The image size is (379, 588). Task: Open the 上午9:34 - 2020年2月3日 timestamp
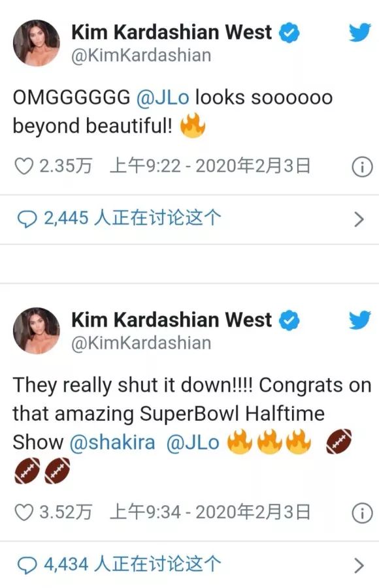210,512
